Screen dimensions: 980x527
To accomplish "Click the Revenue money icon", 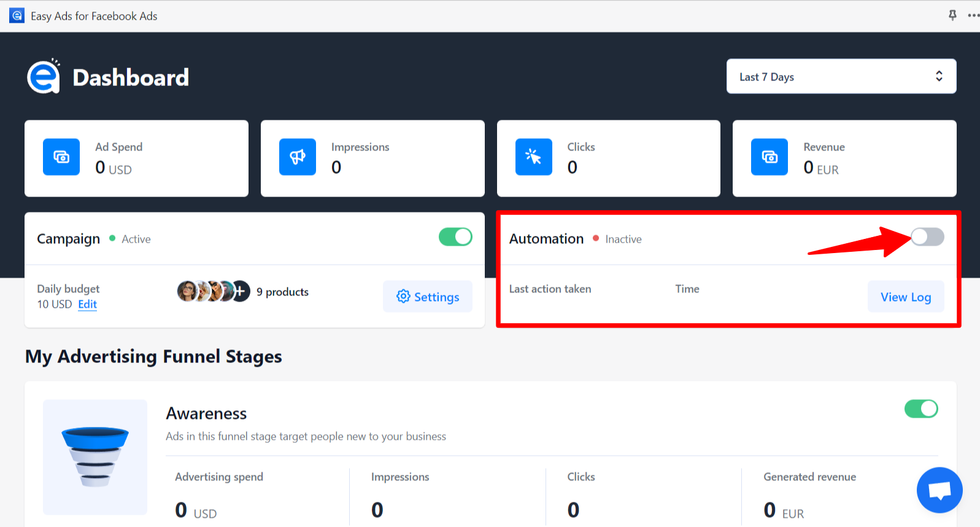I will click(770, 157).
